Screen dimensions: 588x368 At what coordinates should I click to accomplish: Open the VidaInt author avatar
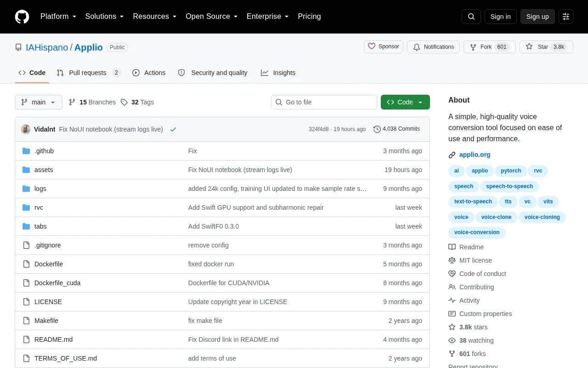click(x=26, y=129)
